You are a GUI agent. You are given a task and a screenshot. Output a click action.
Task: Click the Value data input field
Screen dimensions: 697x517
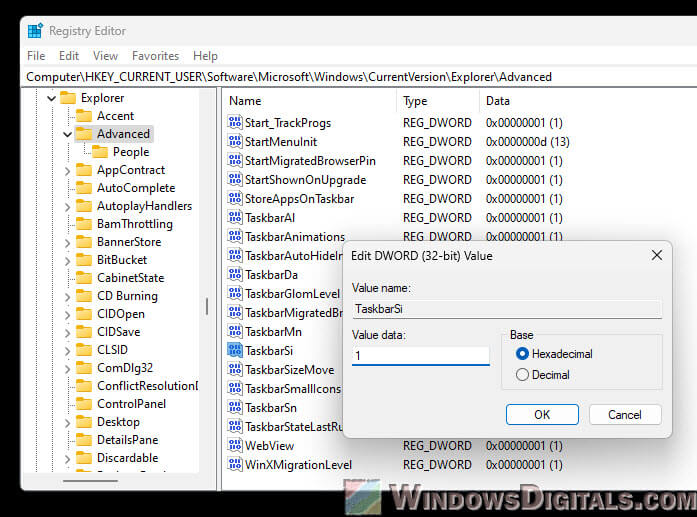pyautogui.click(x=421, y=356)
